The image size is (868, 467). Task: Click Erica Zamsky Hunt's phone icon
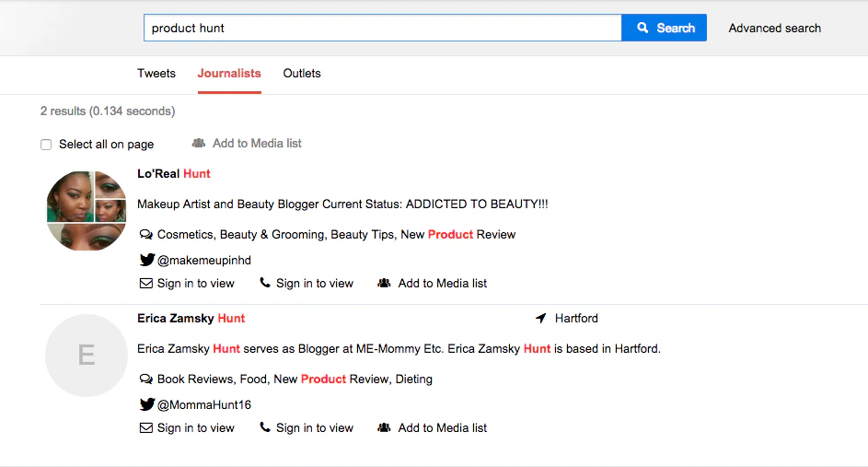(x=265, y=427)
